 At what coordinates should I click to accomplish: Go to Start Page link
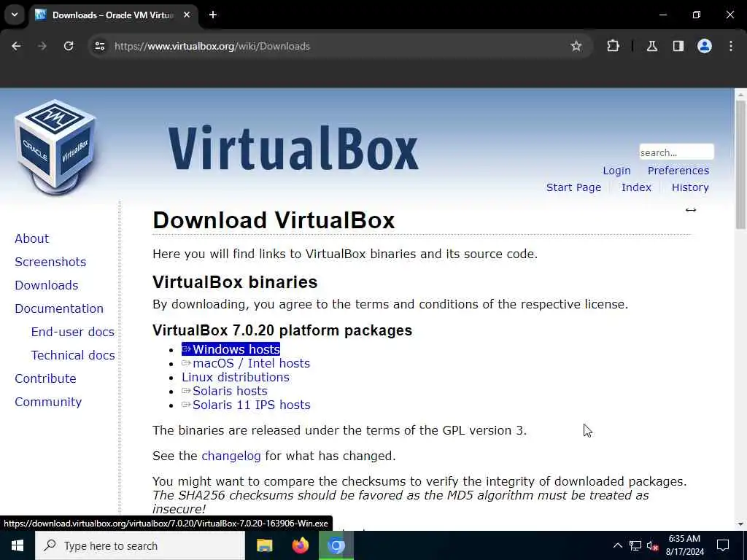pos(573,187)
